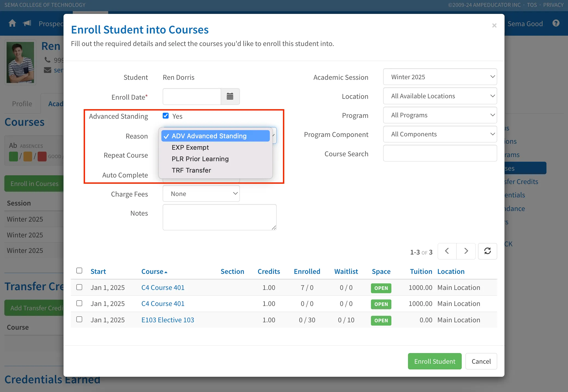
Task: Sort by Space column header
Action: pyautogui.click(x=381, y=271)
